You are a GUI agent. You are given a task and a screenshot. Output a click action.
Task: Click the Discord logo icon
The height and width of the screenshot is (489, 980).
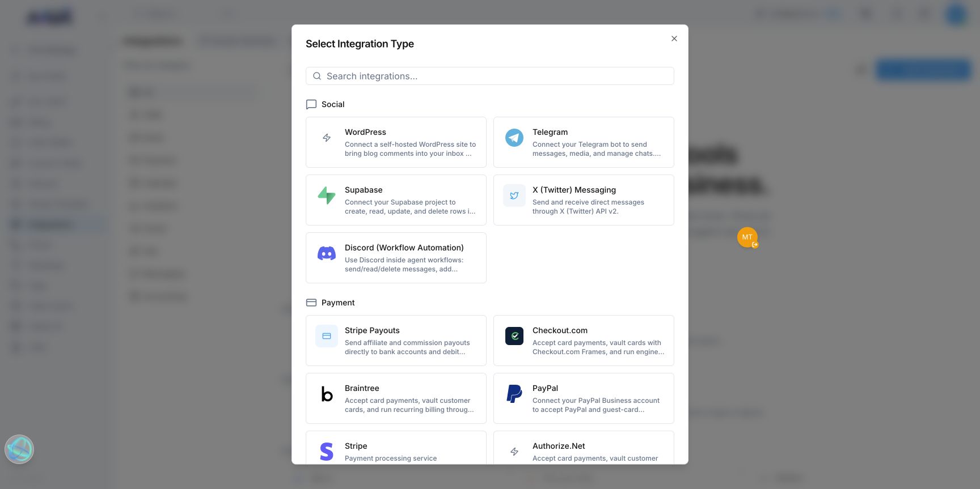[x=327, y=253]
